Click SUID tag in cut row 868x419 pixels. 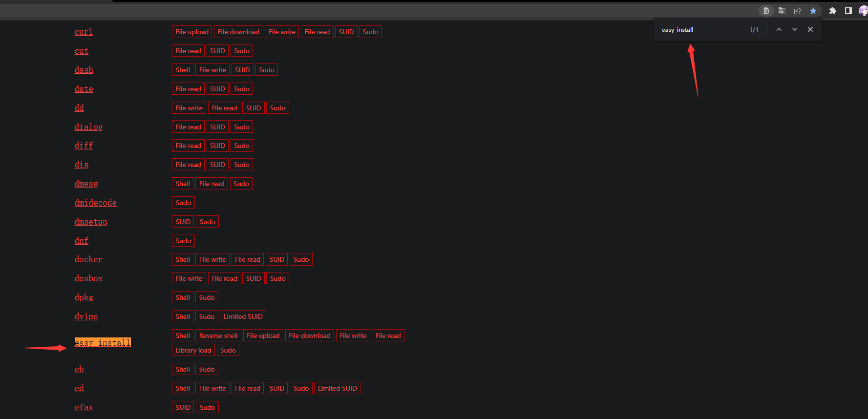point(217,51)
